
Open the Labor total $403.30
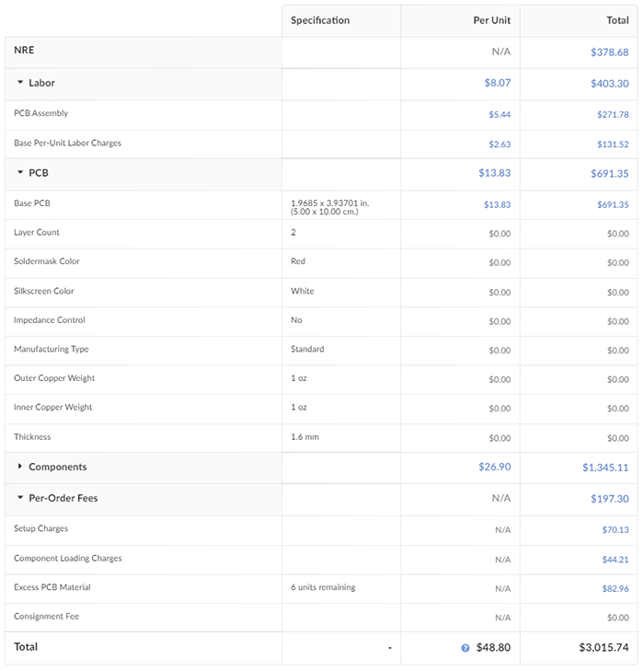pos(609,83)
